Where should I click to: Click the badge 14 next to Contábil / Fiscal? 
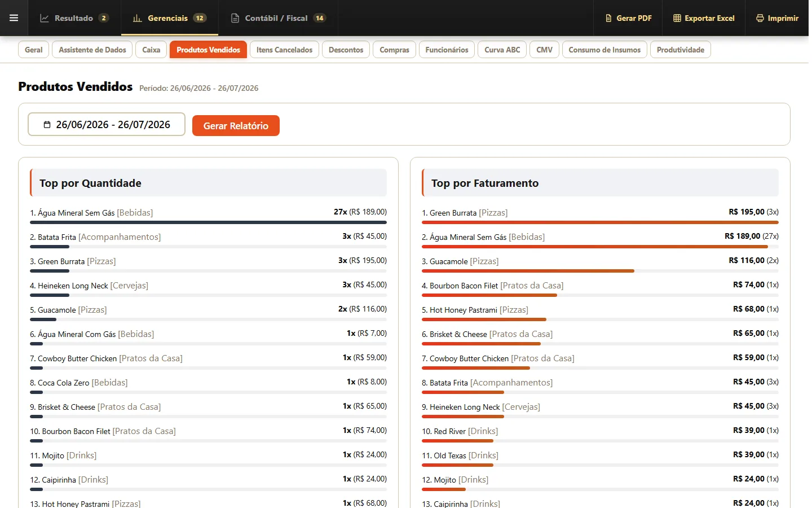click(x=320, y=18)
